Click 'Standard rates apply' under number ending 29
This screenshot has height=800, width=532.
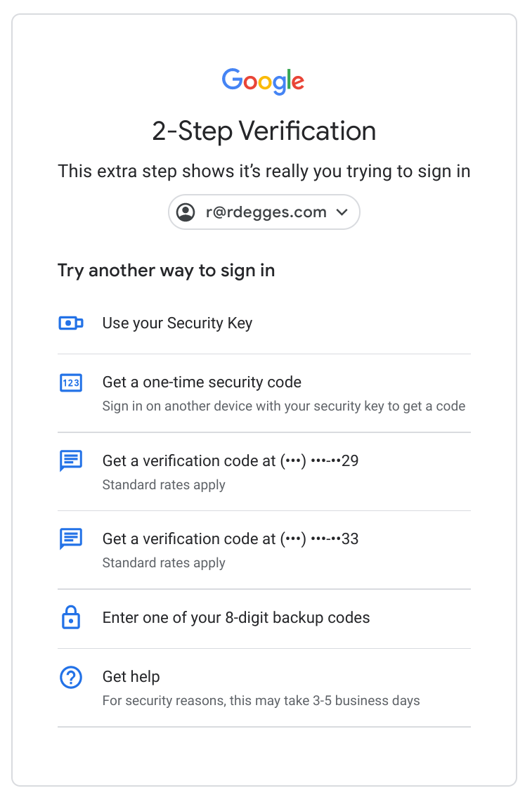pyautogui.click(x=164, y=485)
